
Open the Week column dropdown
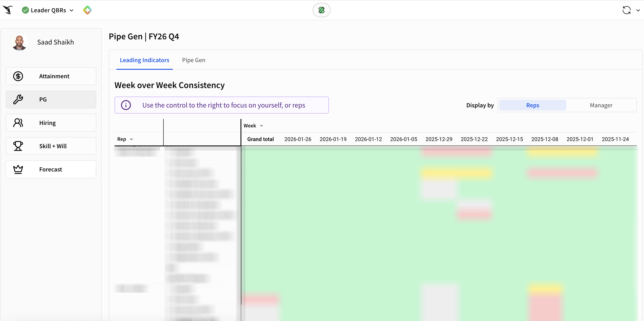261,126
